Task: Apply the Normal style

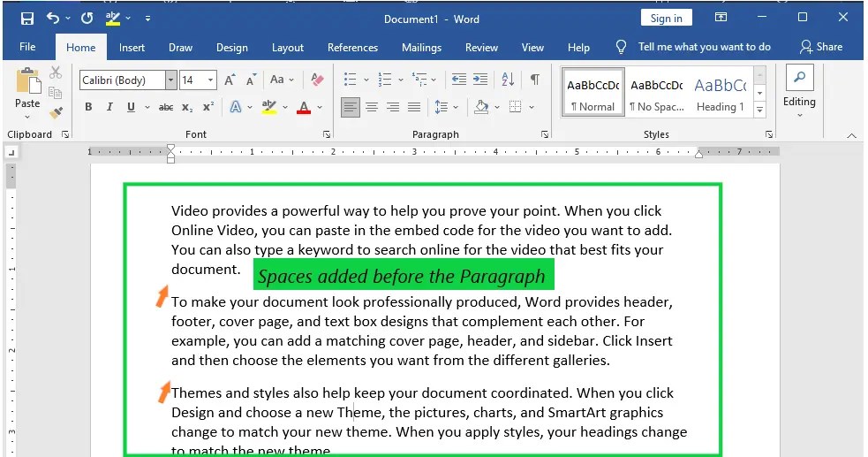Action: 593,93
